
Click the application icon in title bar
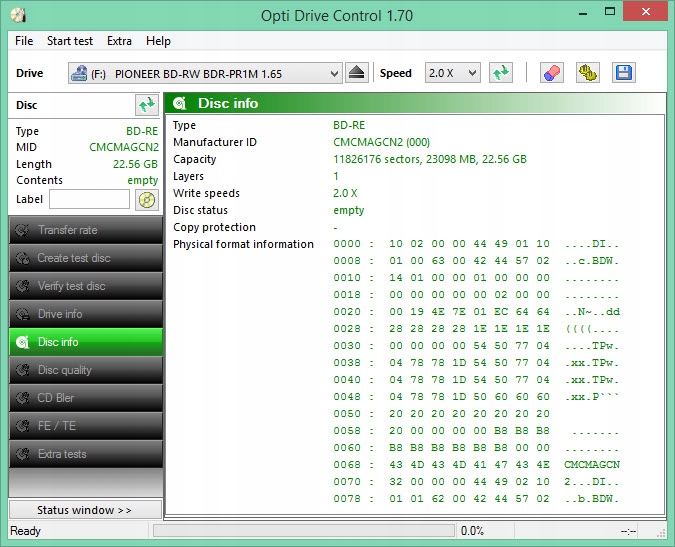(x=18, y=15)
